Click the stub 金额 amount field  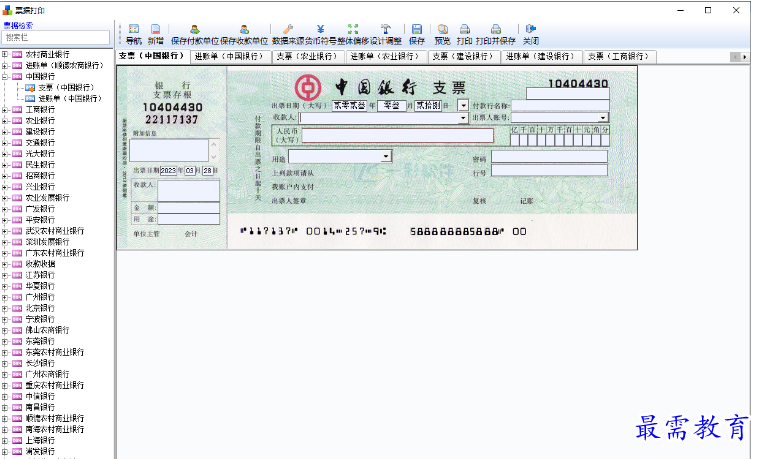click(x=188, y=208)
